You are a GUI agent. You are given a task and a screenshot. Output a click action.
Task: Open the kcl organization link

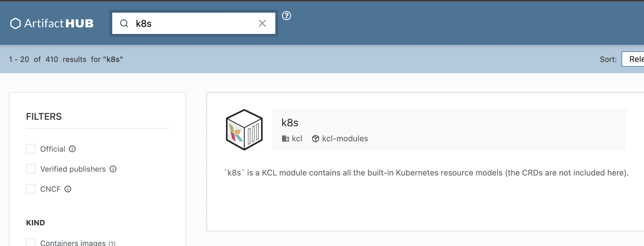point(297,139)
